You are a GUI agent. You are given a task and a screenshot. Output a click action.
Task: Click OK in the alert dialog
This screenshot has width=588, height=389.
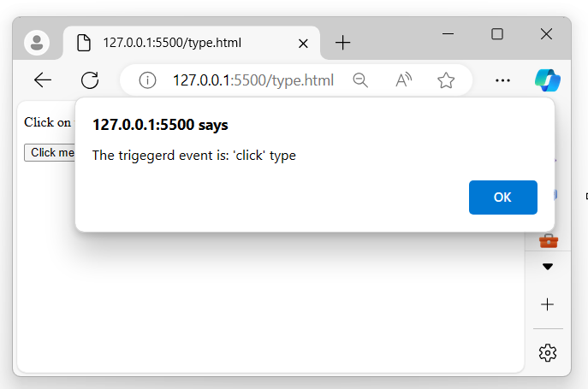[502, 197]
